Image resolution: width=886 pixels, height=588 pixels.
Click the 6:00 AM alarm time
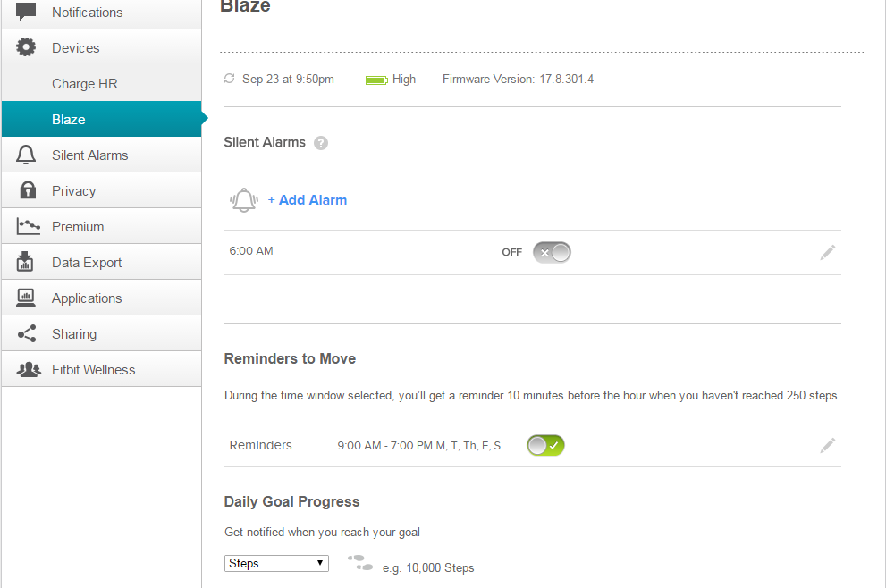(251, 251)
